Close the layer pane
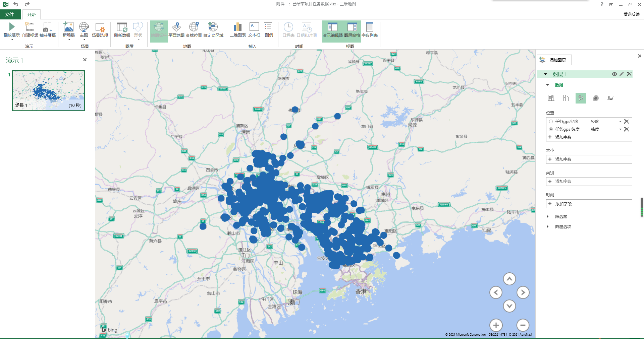The width and height of the screenshot is (644, 339). (639, 56)
